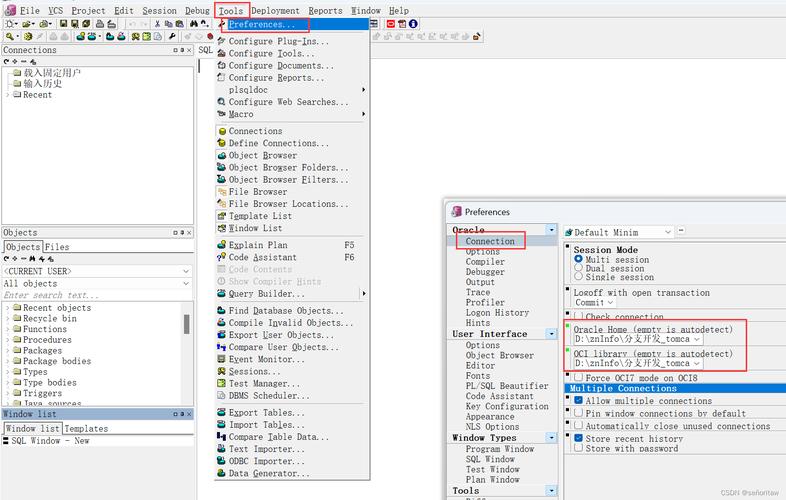Click the blue info toolbar icon
Viewport: 786px width, 500px height.
(413, 24)
